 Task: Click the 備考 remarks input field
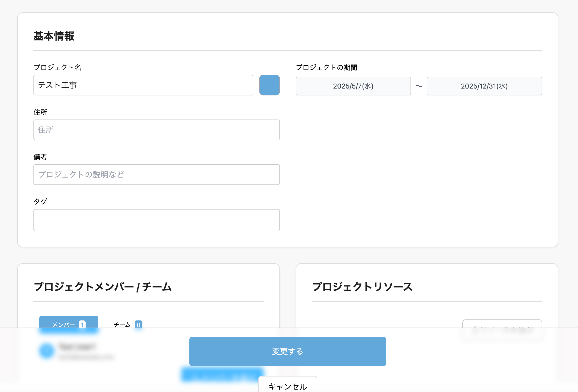[x=156, y=175]
